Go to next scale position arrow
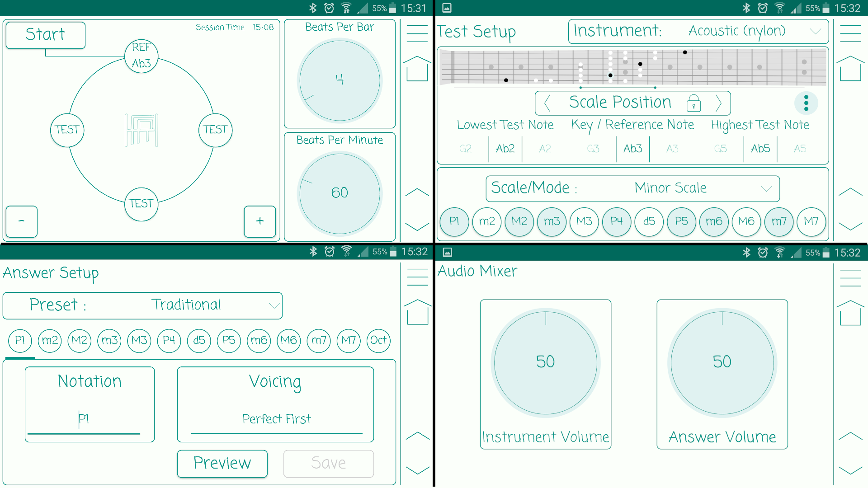The width and height of the screenshot is (868, 488). coord(718,103)
